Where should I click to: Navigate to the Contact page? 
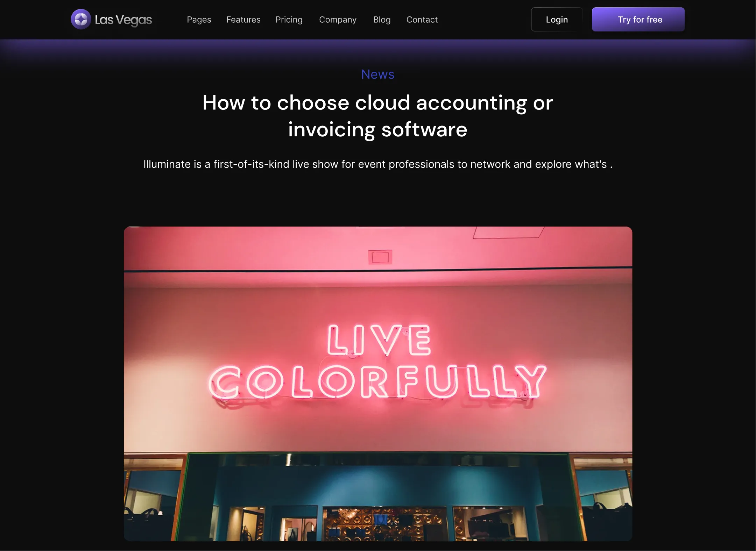coord(422,20)
